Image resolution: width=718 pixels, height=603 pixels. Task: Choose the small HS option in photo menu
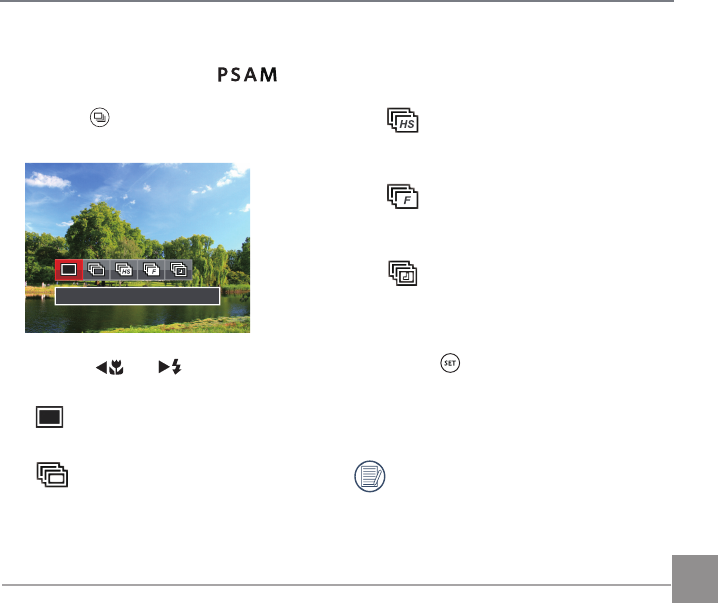pyautogui.click(x=124, y=270)
